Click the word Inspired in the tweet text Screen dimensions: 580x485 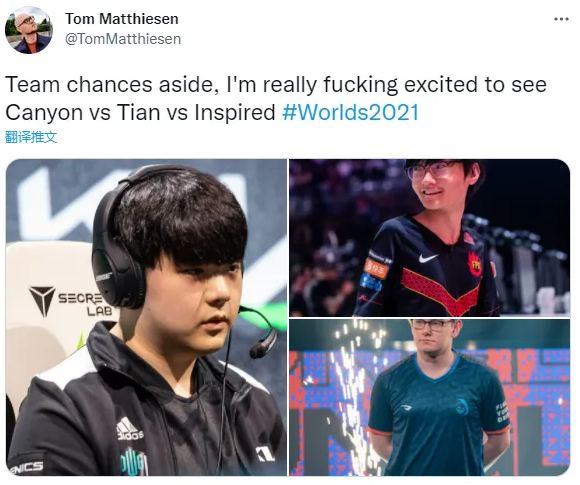[235, 112]
